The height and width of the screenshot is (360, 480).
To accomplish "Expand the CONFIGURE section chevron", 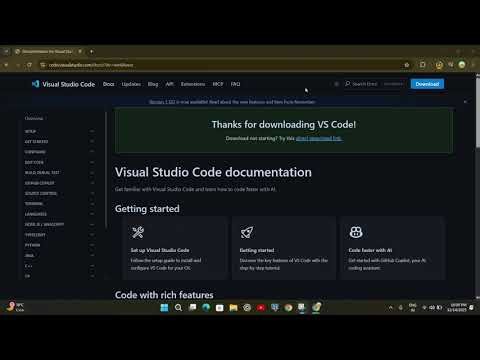I will pyautogui.click(x=92, y=152).
